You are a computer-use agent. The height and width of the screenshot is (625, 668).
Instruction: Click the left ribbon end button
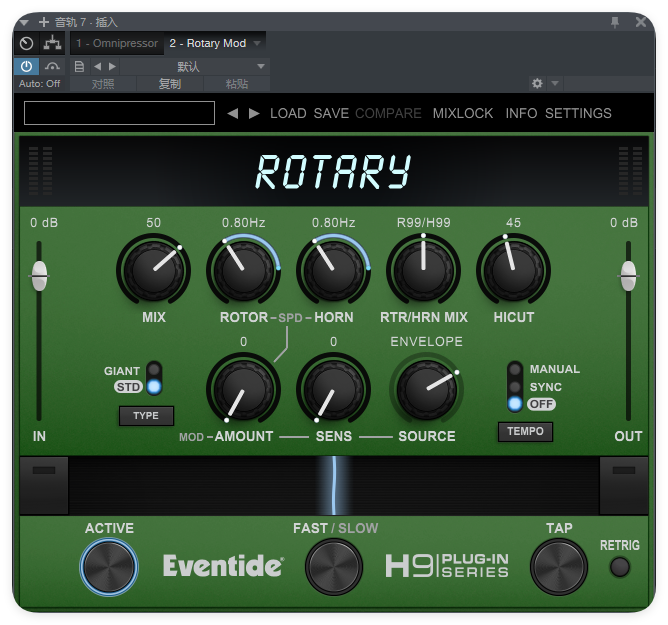click(x=44, y=486)
